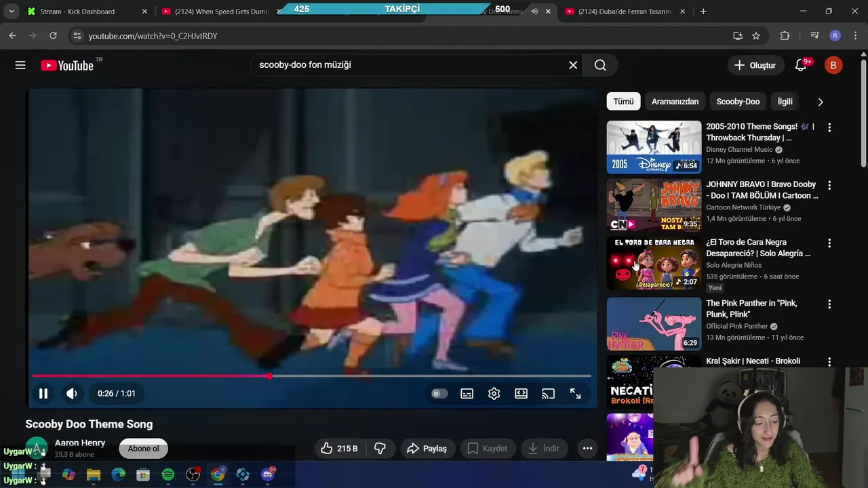Image resolution: width=868 pixels, height=488 pixels.
Task: Open the YouTube hamburger guide menu
Action: click(20, 65)
